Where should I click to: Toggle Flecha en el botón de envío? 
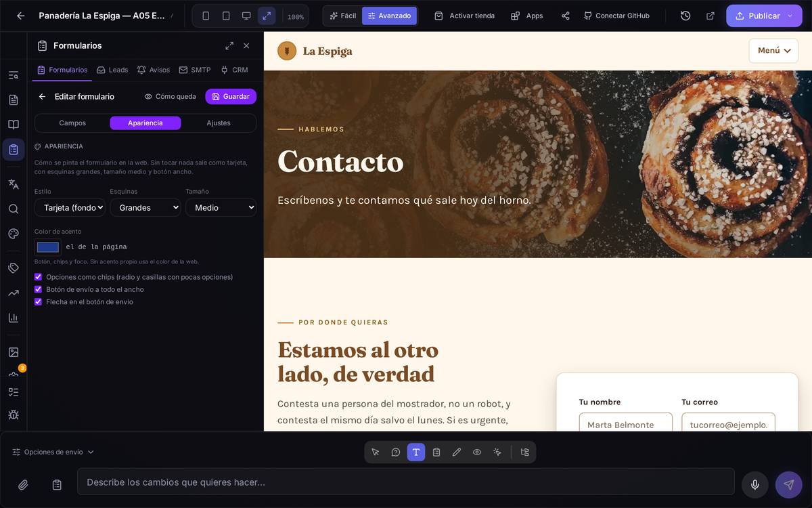point(38,302)
